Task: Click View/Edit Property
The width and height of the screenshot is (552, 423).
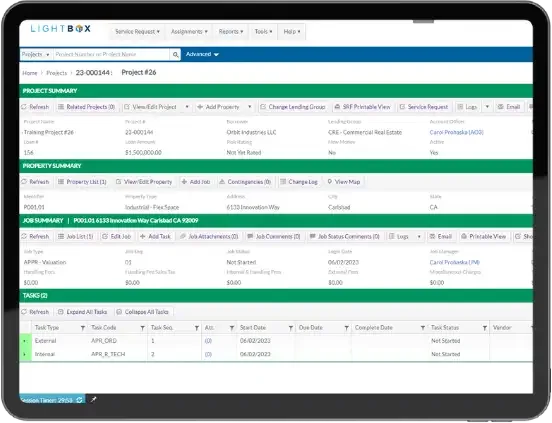Action: (144, 182)
